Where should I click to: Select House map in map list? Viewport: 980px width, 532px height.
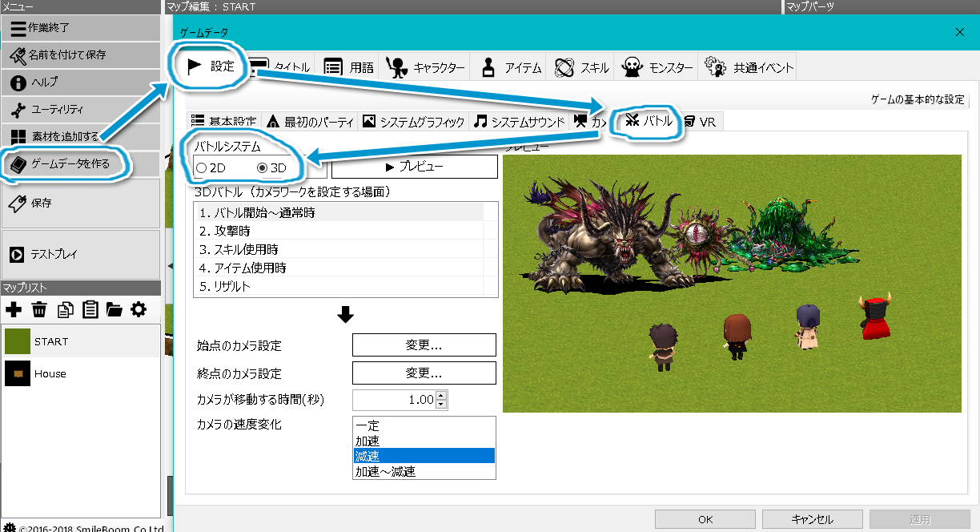(x=81, y=373)
